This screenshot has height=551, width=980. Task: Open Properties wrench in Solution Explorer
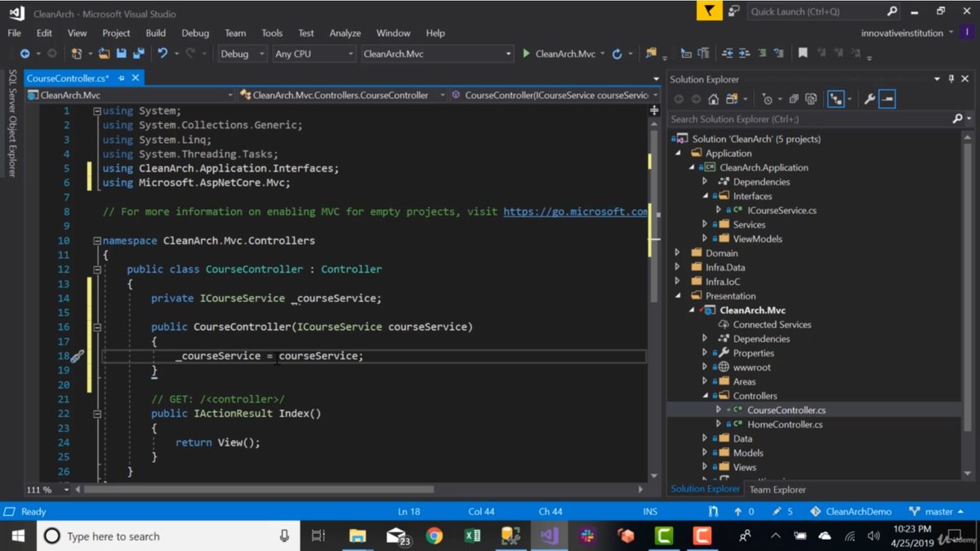[x=869, y=99]
